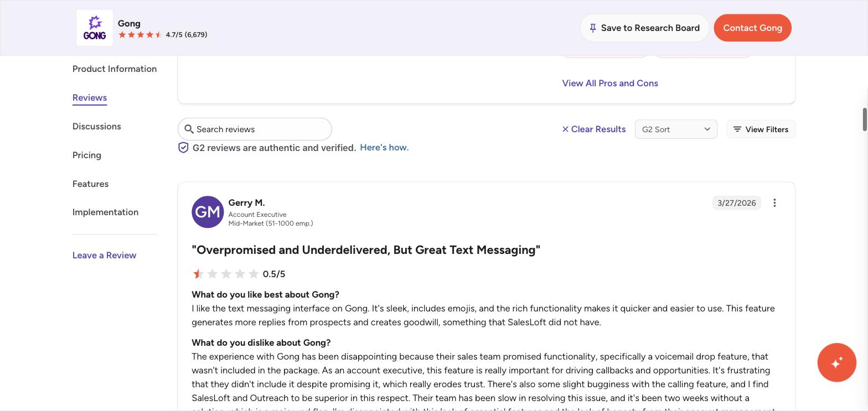Save Gong to Research Board

[x=644, y=28]
